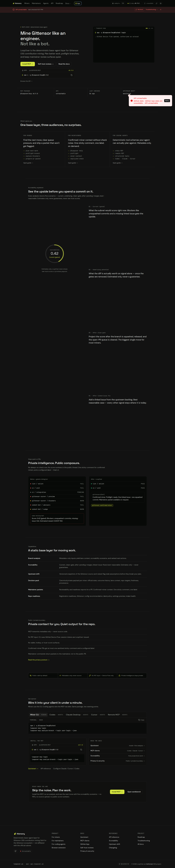
Task: Click the refresh icon in the header
Action: 156,3
